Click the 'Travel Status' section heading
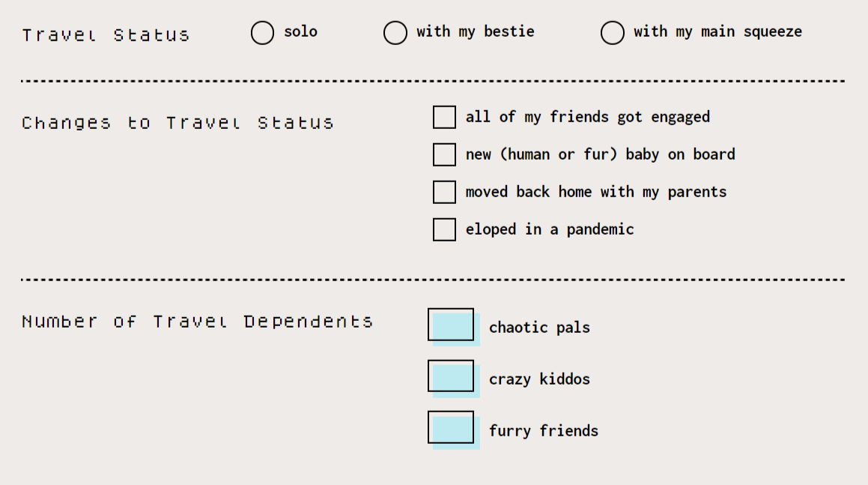 tap(106, 35)
